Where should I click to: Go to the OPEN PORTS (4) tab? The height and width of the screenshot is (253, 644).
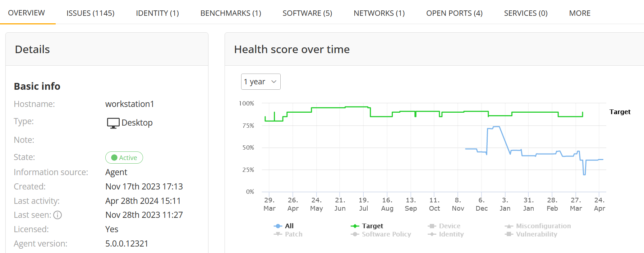[454, 13]
